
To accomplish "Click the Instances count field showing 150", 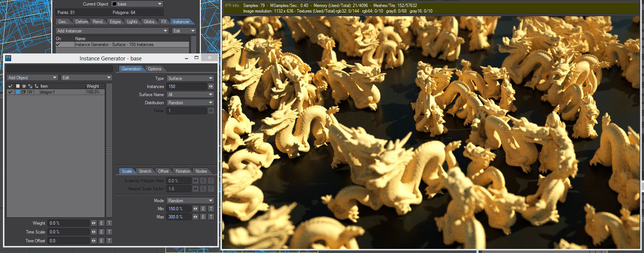I will [x=187, y=87].
